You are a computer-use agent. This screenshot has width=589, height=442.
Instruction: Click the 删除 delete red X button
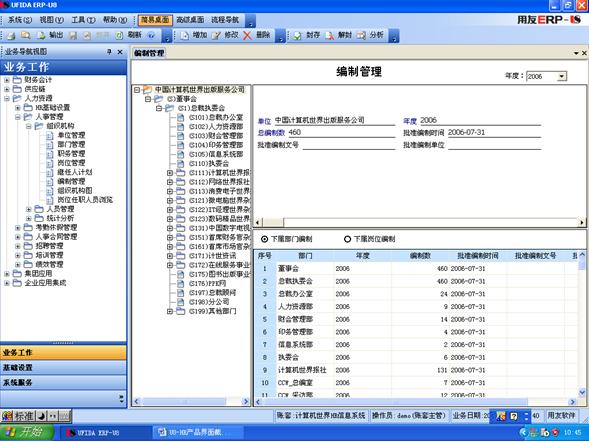click(x=257, y=35)
